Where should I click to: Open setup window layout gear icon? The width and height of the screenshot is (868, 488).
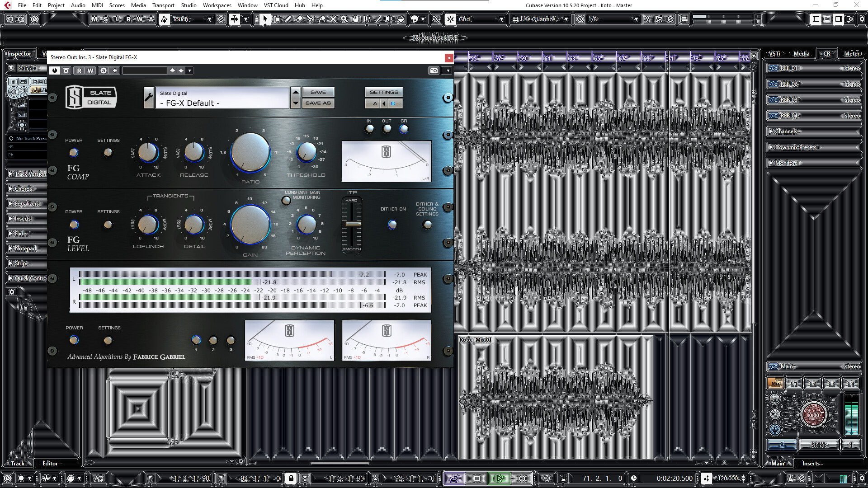point(862,19)
